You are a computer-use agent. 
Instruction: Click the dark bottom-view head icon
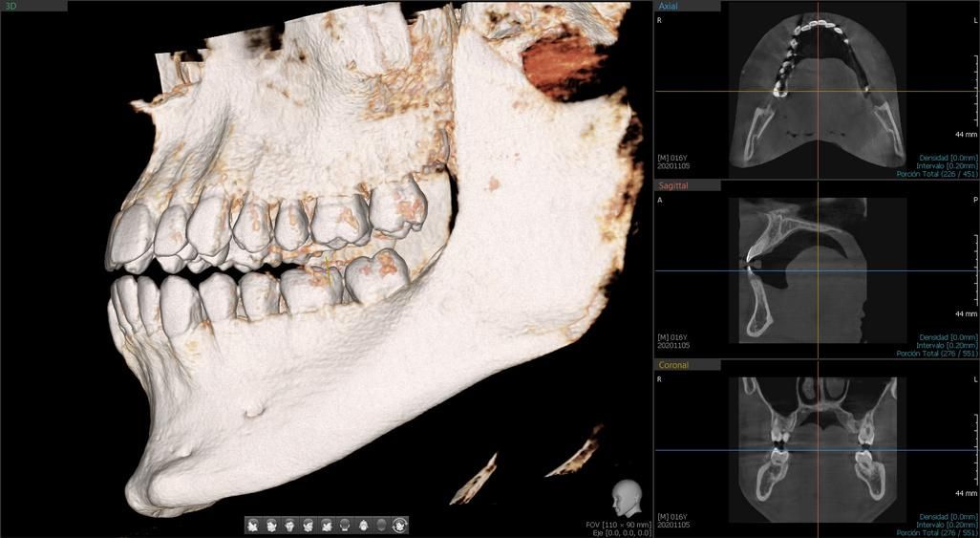(382, 525)
